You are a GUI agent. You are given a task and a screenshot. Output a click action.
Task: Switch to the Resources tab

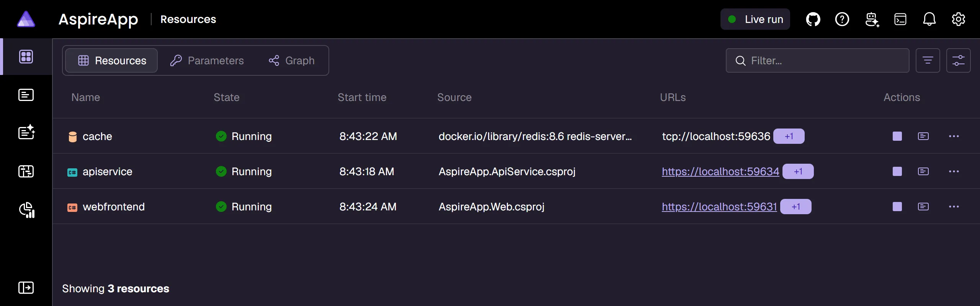(x=111, y=60)
